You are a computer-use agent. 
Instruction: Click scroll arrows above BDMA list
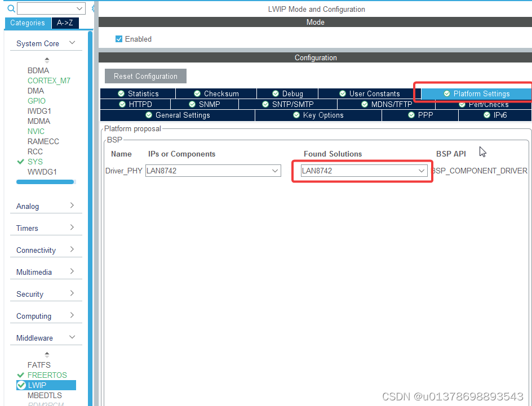[x=47, y=60]
